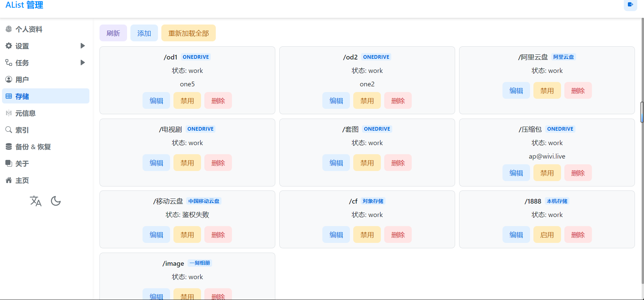Click the 重新加载全部 button

point(189,33)
